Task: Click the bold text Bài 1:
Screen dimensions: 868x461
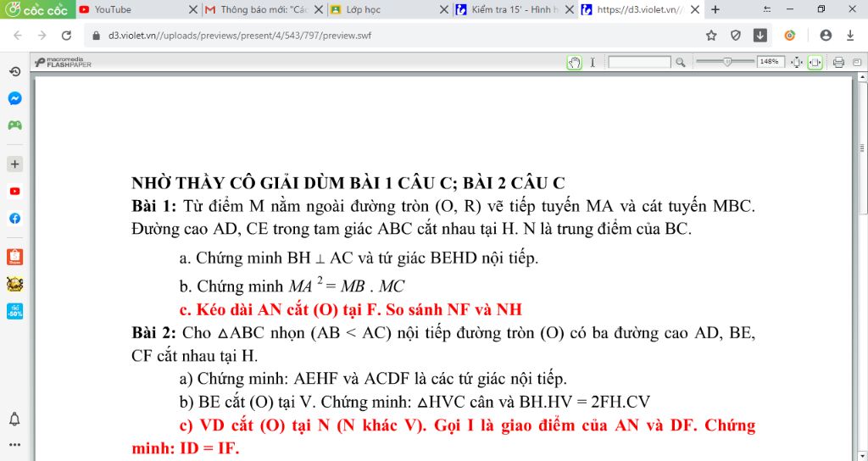Action: pos(154,206)
